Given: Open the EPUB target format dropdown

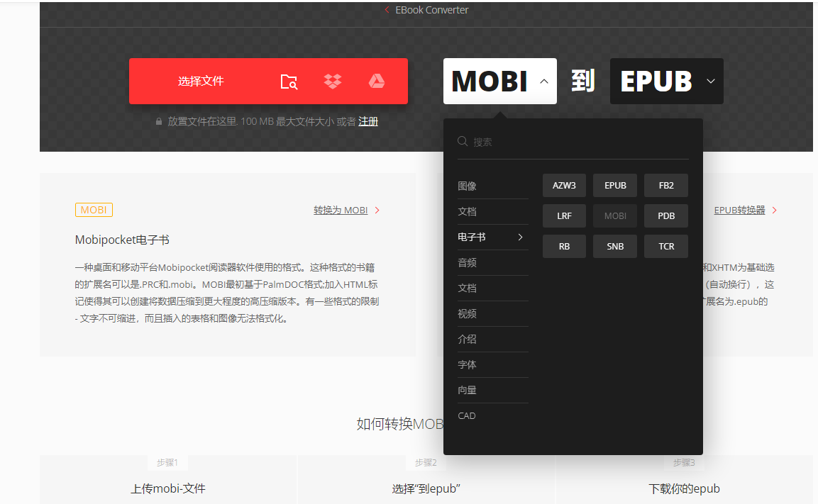Looking at the screenshot, I should point(711,82).
